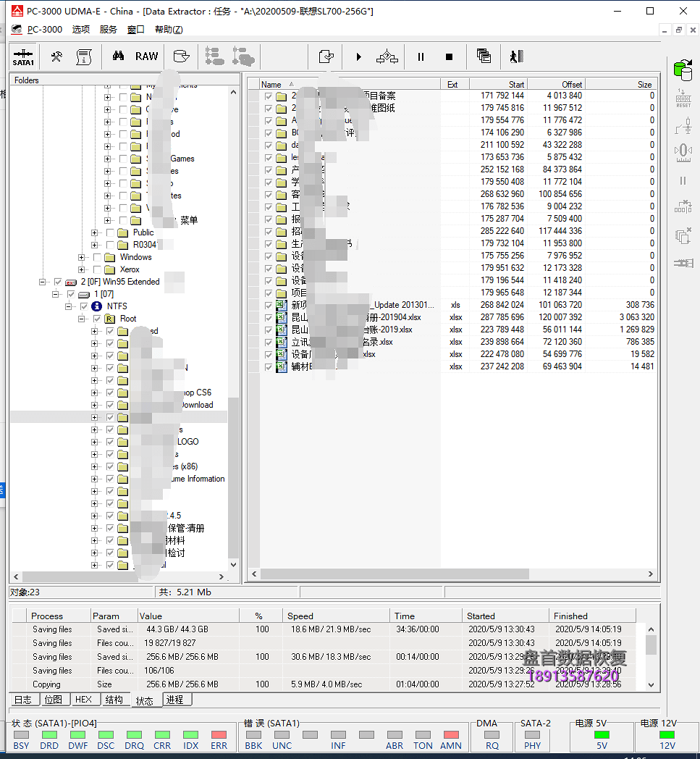Collapse the Root node
This screenshot has width=700, height=759.
[x=81, y=319]
